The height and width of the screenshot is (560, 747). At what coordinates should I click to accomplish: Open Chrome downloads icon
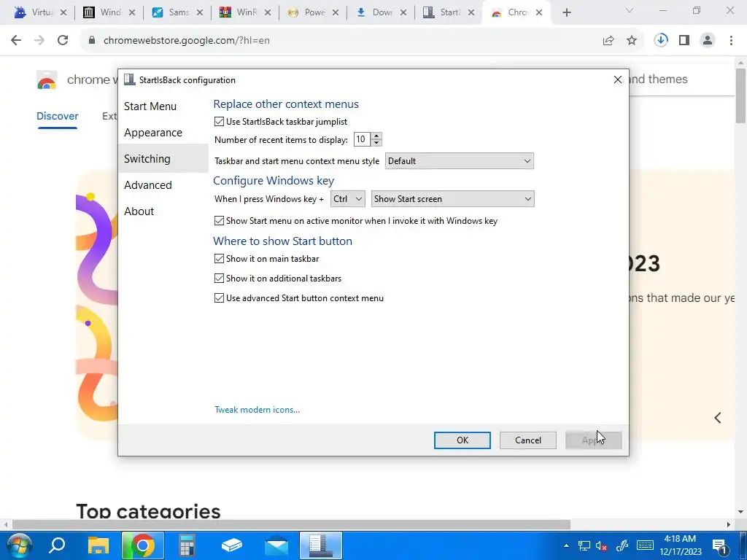point(661,41)
